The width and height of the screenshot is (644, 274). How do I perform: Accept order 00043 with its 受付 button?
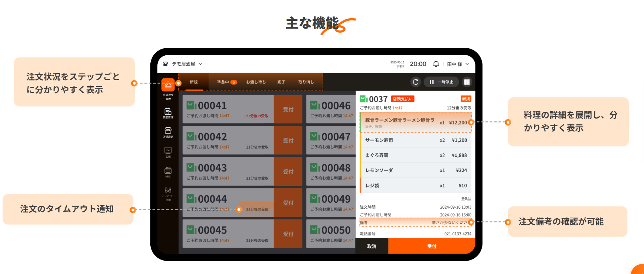[x=288, y=172]
